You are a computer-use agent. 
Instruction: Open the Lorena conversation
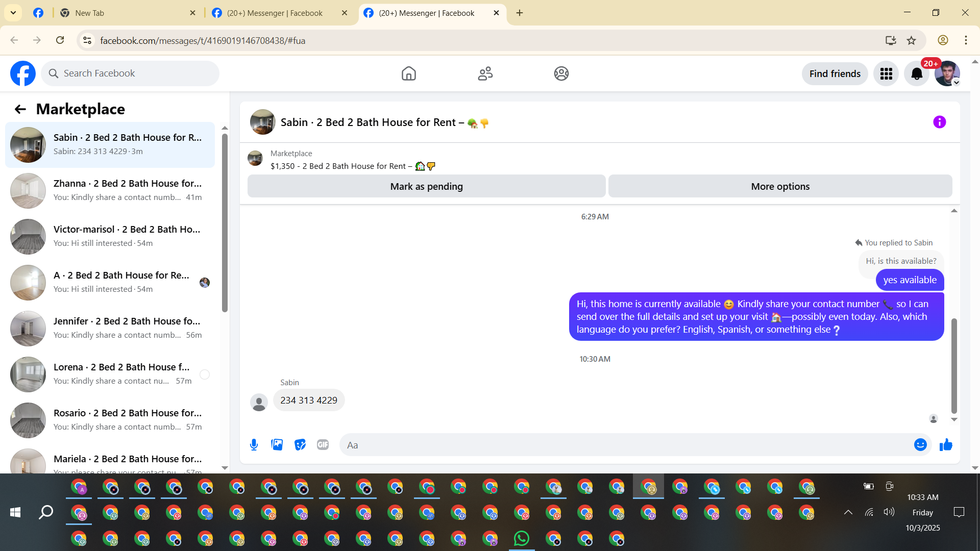click(x=110, y=374)
